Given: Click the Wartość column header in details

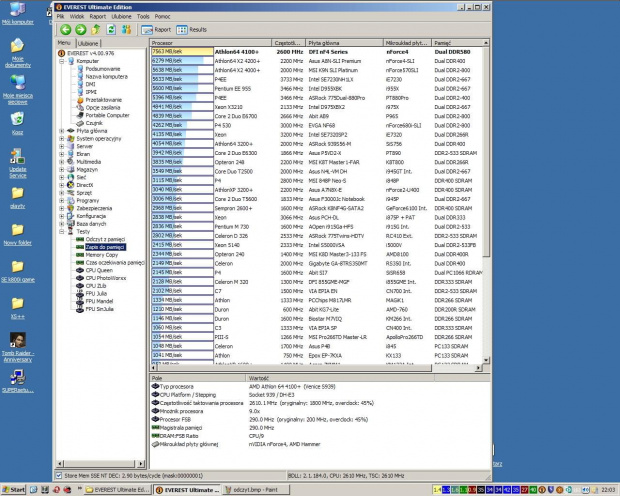Looking at the screenshot, I should [340, 378].
